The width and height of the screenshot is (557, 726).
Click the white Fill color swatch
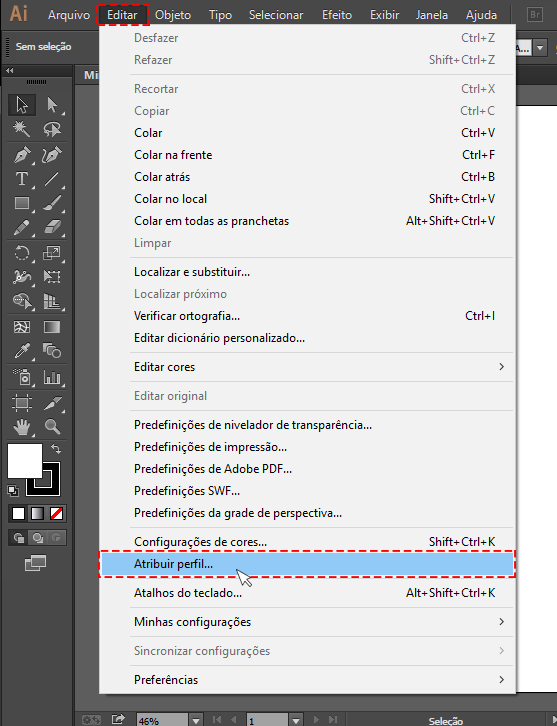coord(25,461)
